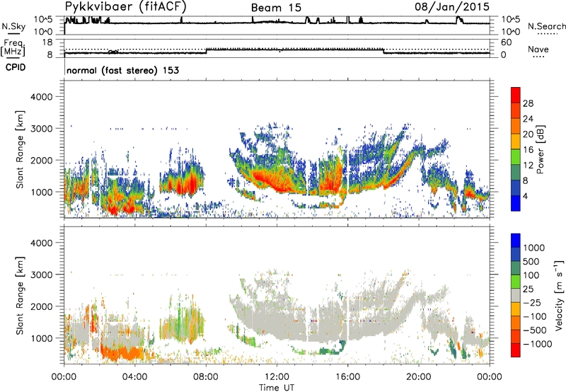Viewport: 566px width, 392px height.
Task: Click the 04:00 time tick label
Action: 134,377
